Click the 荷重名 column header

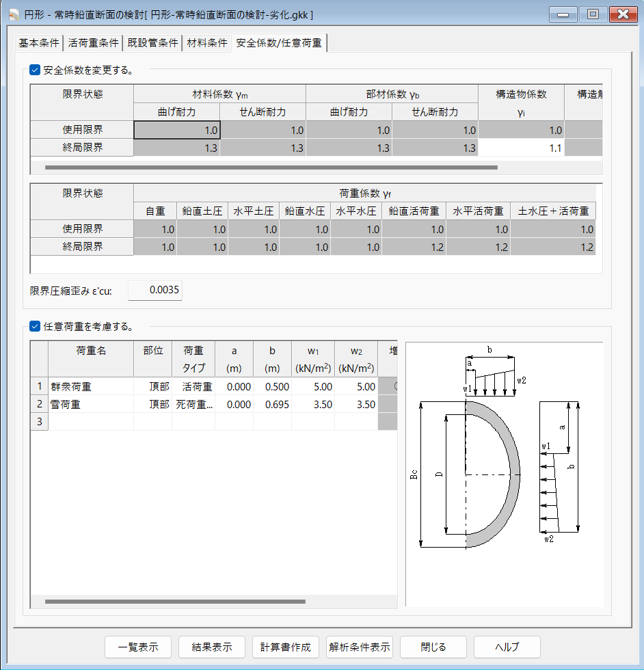91,359
